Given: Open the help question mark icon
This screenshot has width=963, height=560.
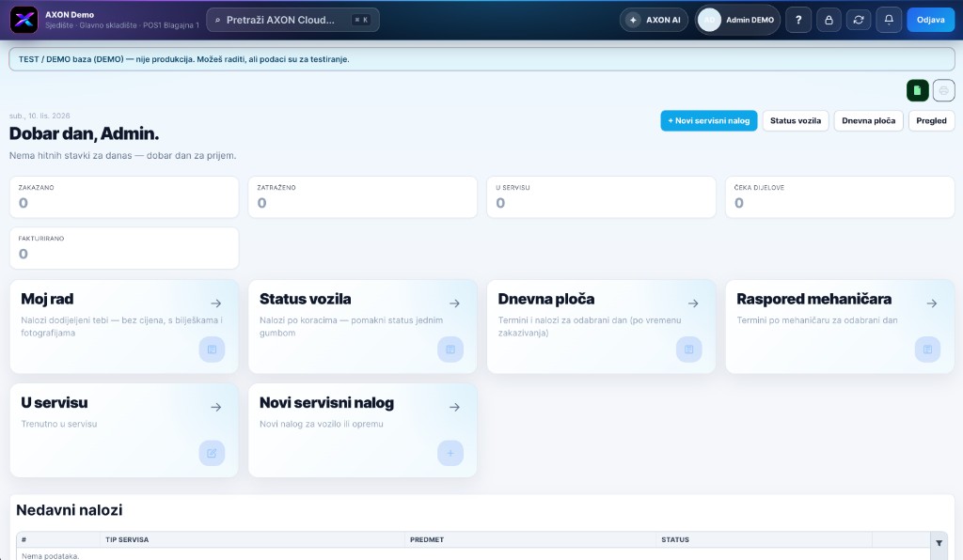Looking at the screenshot, I should pyautogui.click(x=798, y=20).
